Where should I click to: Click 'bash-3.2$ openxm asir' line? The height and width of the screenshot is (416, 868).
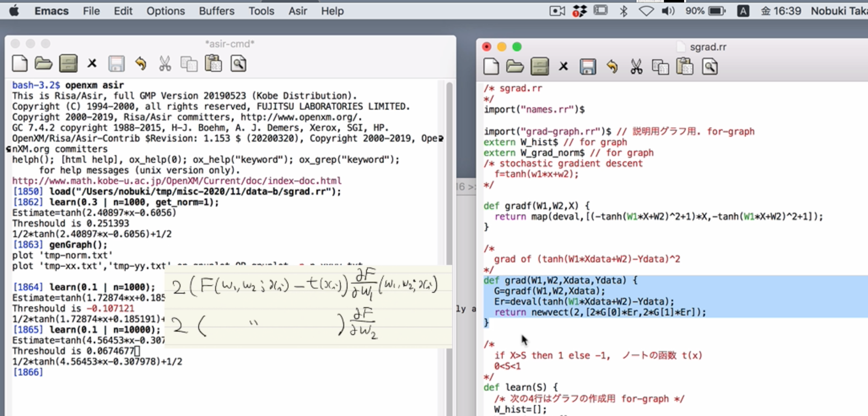(68, 85)
